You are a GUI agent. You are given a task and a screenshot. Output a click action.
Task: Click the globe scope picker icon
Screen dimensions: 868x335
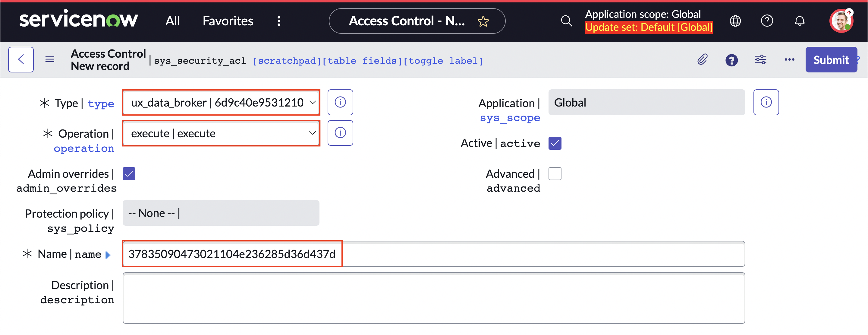pyautogui.click(x=735, y=21)
